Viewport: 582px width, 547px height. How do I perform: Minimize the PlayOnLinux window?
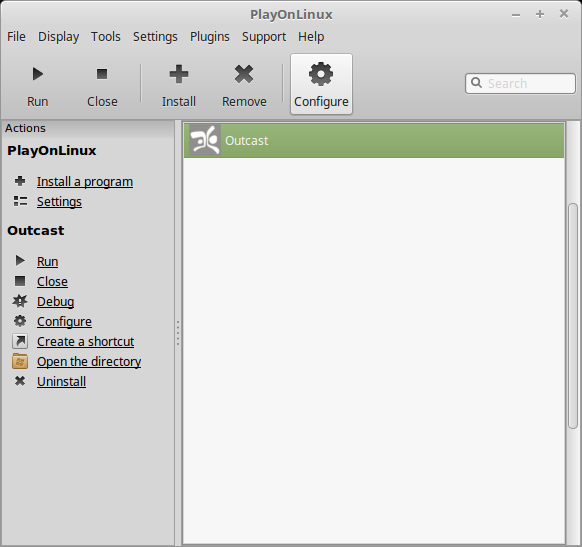tap(516, 15)
